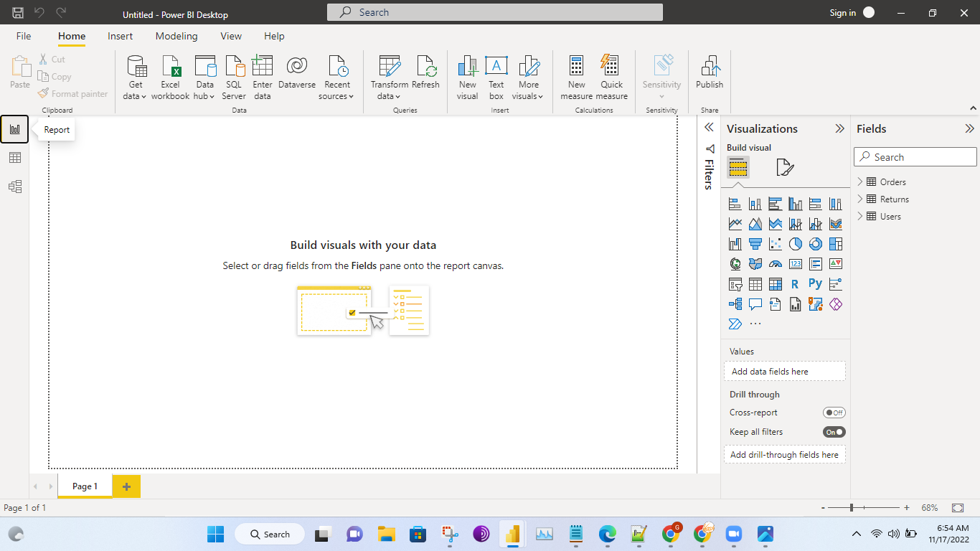This screenshot has height=551, width=980.
Task: Select the Funnel visual
Action: 755,245
